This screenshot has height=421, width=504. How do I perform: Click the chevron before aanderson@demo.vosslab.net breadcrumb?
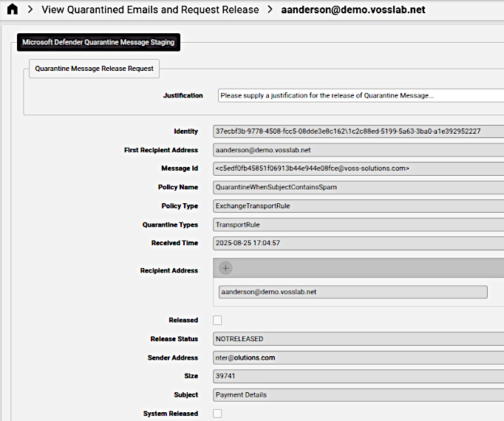[x=270, y=10]
